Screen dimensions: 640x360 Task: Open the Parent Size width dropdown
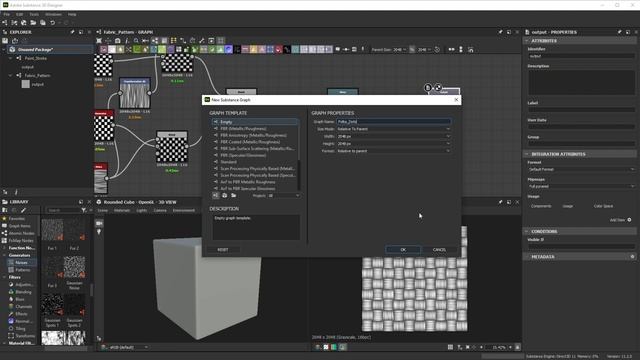[399, 49]
